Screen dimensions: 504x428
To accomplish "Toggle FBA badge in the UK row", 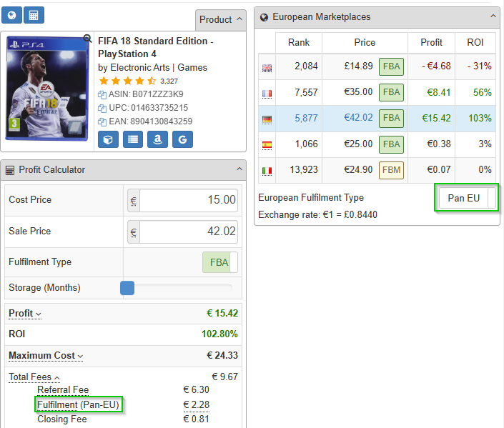I will pyautogui.click(x=391, y=66).
